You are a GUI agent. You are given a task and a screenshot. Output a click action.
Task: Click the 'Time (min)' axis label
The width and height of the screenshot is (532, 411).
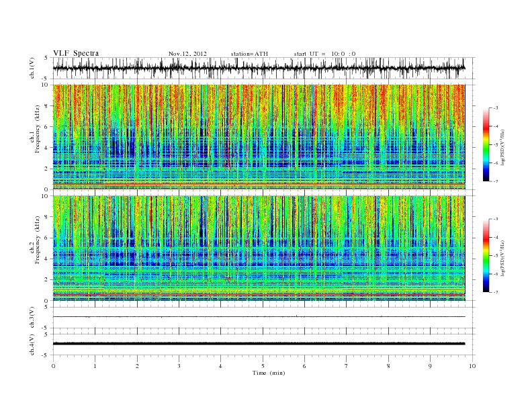[x=269, y=373]
